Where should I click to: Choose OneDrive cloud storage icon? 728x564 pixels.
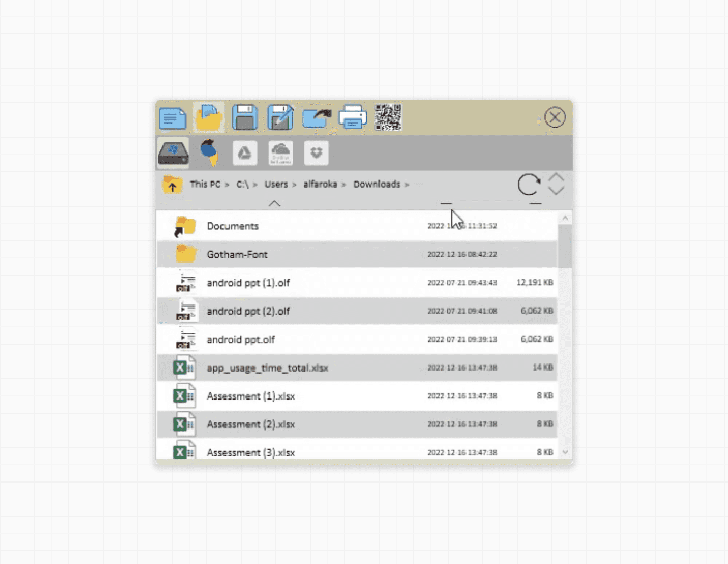pos(281,153)
